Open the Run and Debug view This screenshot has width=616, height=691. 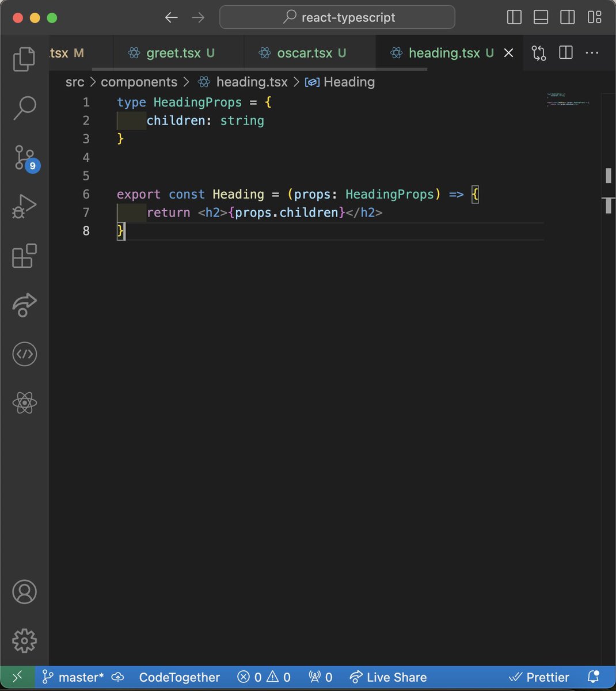click(x=24, y=207)
